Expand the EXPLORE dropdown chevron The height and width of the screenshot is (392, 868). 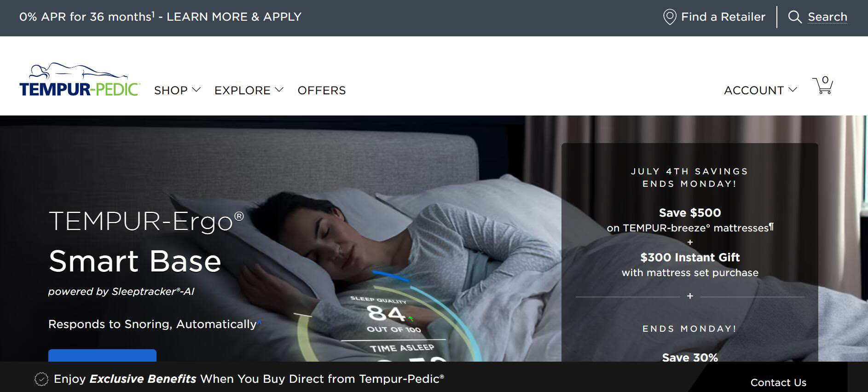coord(279,90)
